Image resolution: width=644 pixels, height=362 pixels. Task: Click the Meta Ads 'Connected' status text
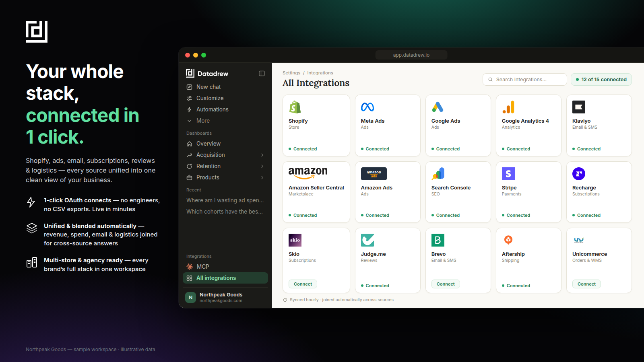378,149
